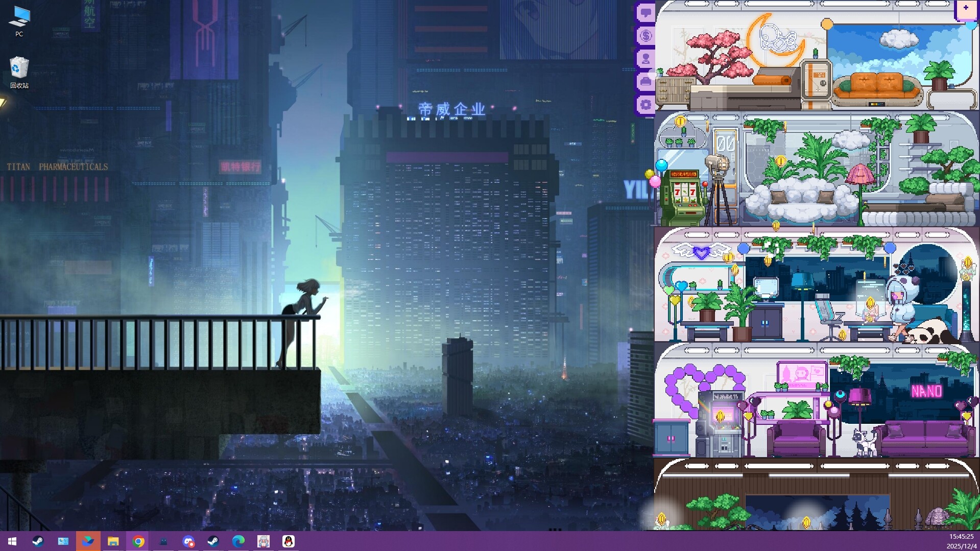
Task: Open QQ penguin icon in the taskbar
Action: 289,541
